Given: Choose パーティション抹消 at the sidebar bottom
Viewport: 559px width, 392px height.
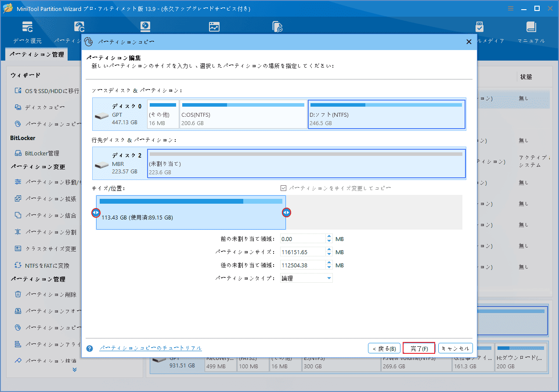Looking at the screenshot, I should (x=46, y=361).
